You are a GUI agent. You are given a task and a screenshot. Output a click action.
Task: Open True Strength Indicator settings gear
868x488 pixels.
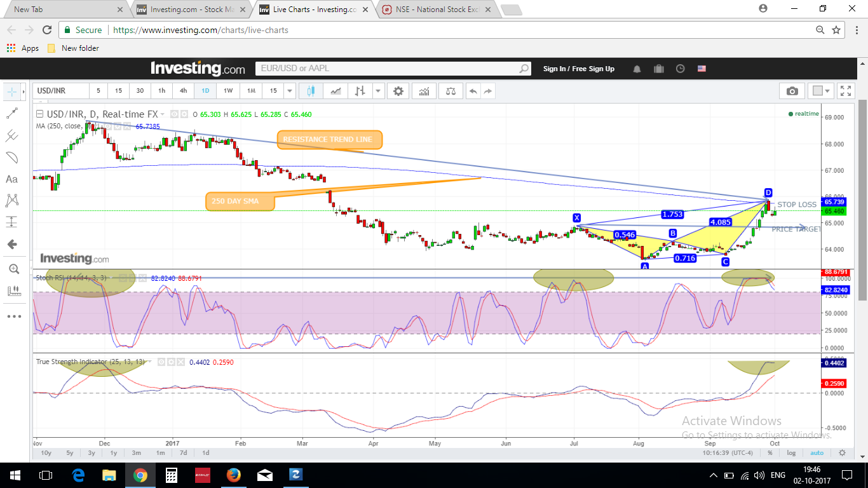point(171,362)
